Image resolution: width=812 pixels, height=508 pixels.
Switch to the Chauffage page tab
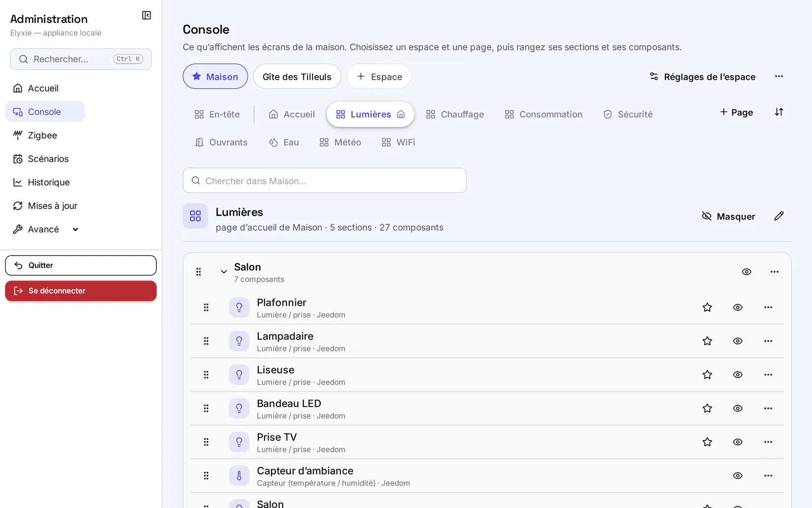click(455, 114)
